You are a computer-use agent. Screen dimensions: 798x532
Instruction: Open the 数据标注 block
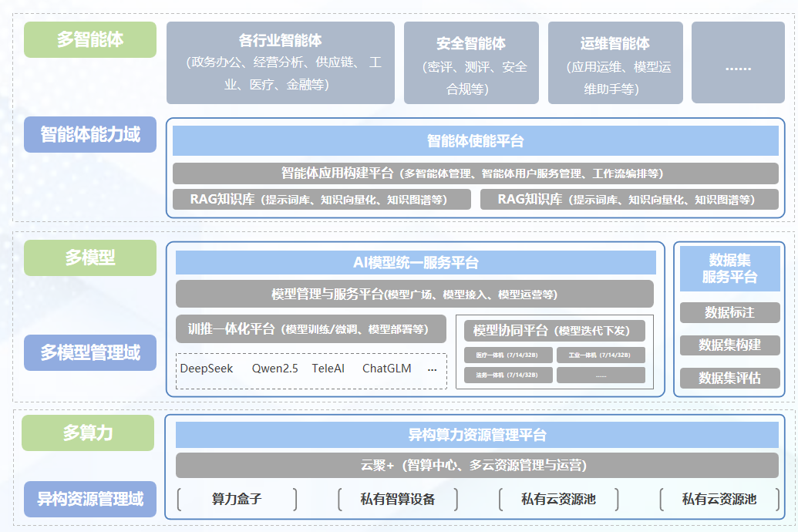(x=729, y=312)
